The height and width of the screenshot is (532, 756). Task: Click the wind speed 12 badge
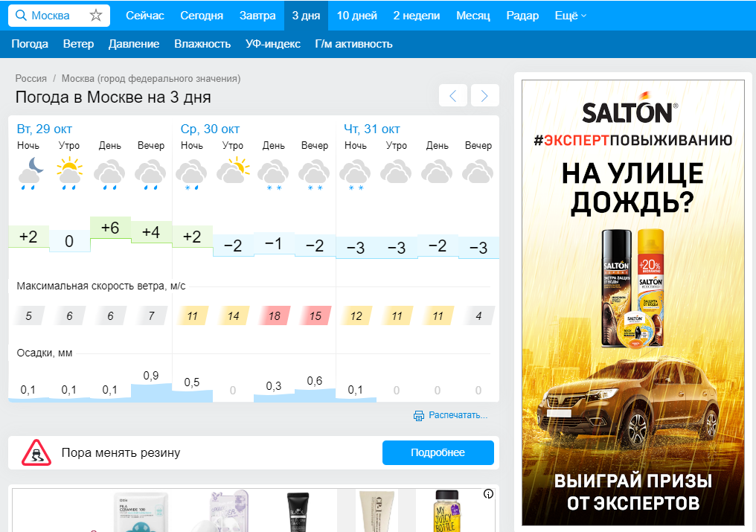point(356,316)
